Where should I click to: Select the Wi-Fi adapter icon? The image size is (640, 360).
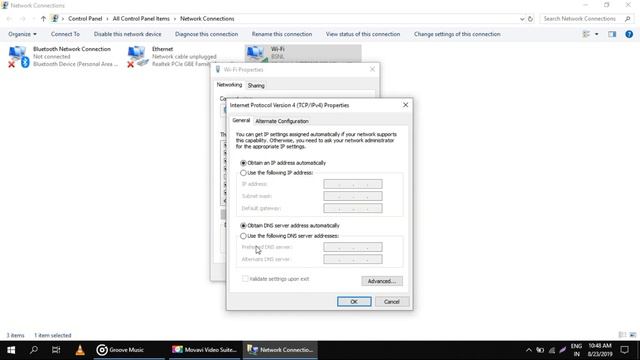click(256, 54)
